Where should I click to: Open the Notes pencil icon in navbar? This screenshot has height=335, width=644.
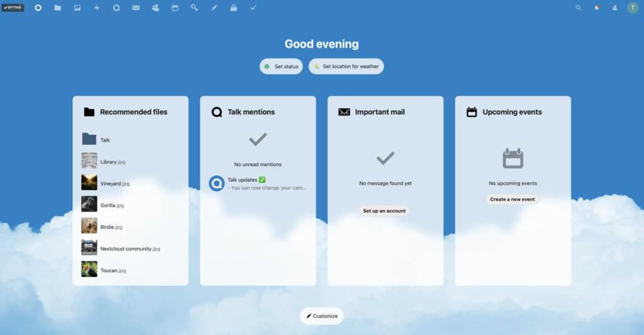click(214, 8)
